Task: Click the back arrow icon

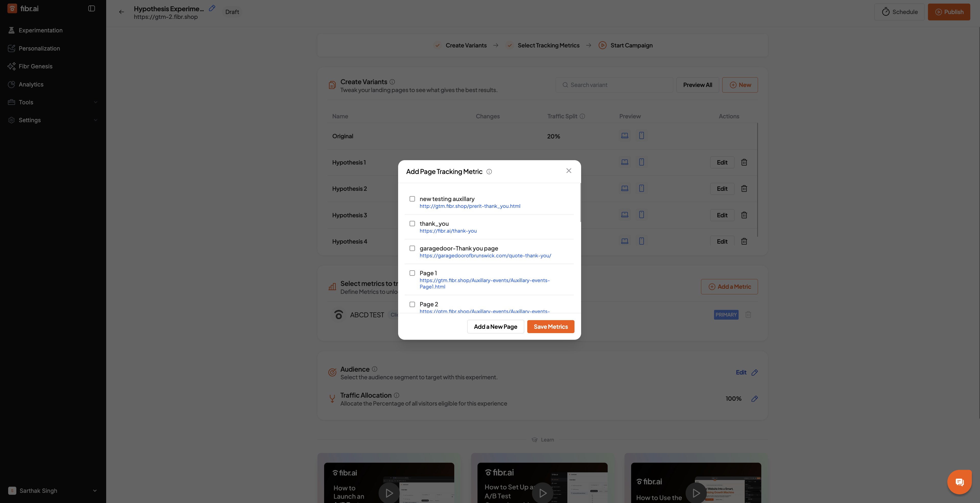Action: tap(121, 12)
